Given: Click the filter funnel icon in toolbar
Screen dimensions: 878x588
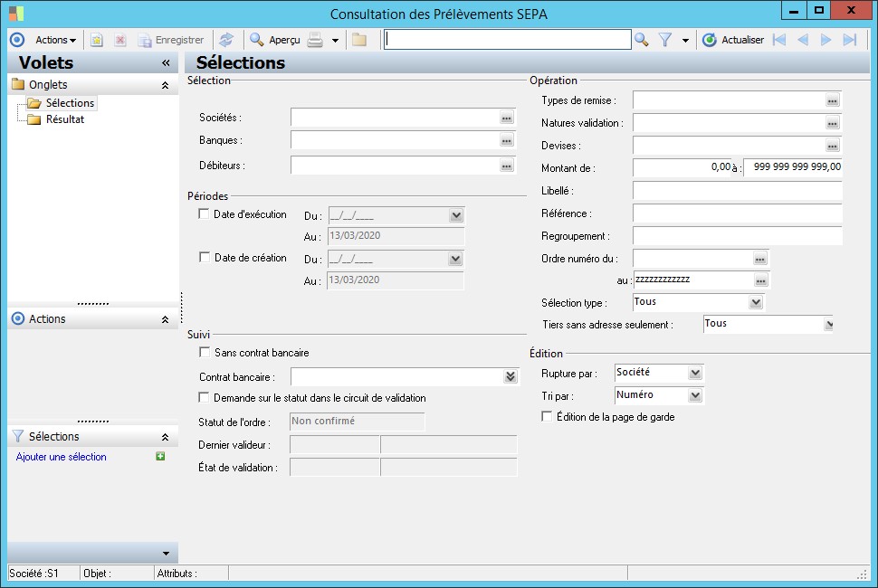Looking at the screenshot, I should 665,40.
